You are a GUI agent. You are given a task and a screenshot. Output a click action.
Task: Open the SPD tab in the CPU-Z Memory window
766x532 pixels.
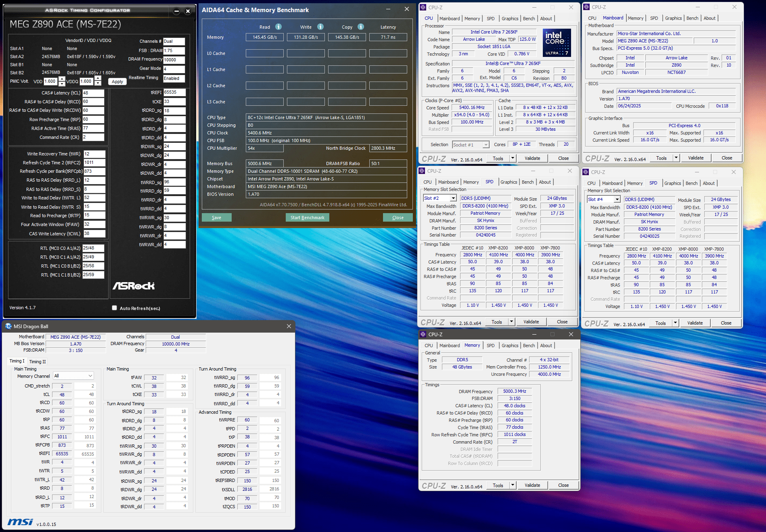click(x=490, y=346)
